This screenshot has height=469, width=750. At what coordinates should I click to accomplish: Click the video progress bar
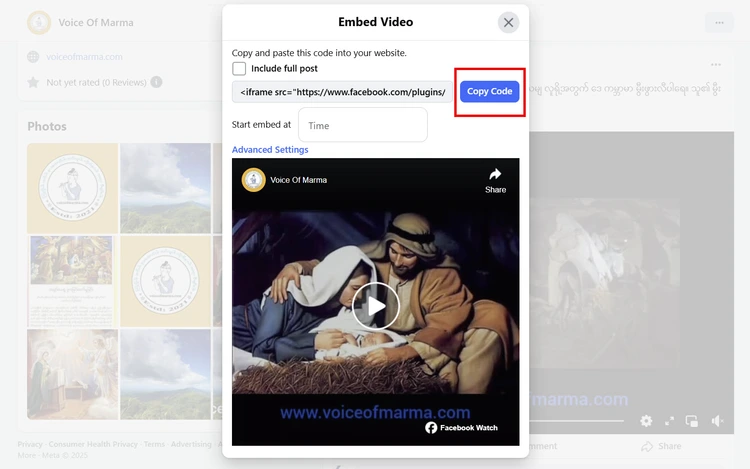(580, 421)
